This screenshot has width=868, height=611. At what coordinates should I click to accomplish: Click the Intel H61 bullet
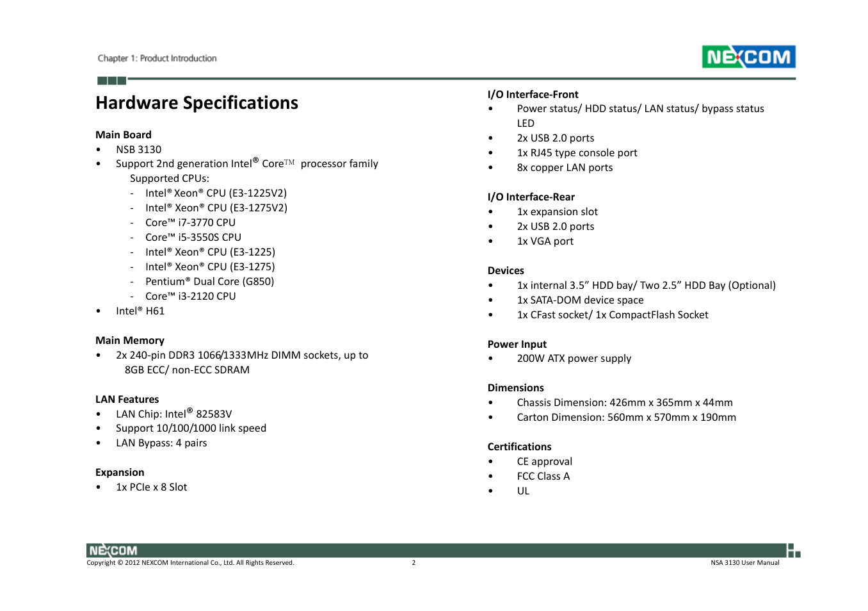[140, 311]
